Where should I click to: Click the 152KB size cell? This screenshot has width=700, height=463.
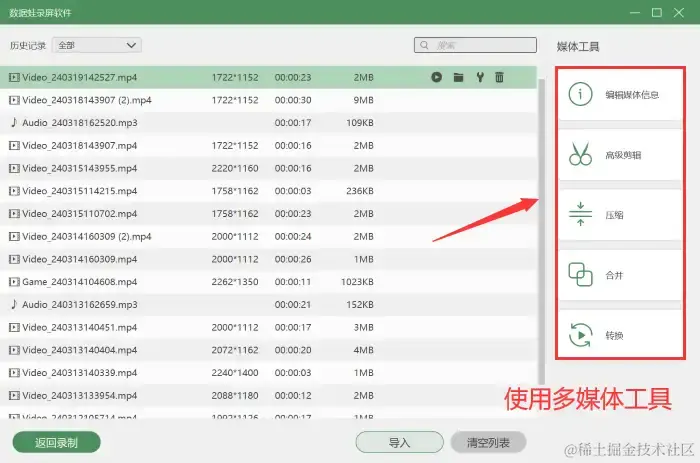click(360, 304)
